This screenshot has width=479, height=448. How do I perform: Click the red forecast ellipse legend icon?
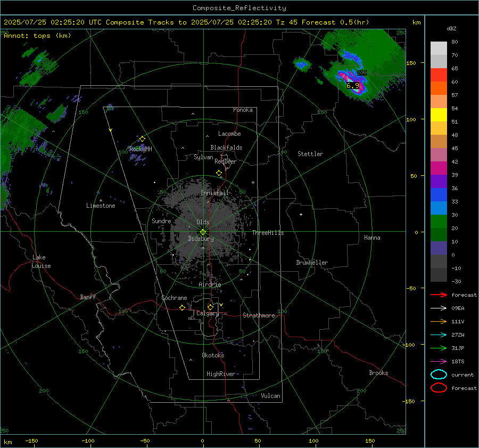439,388
